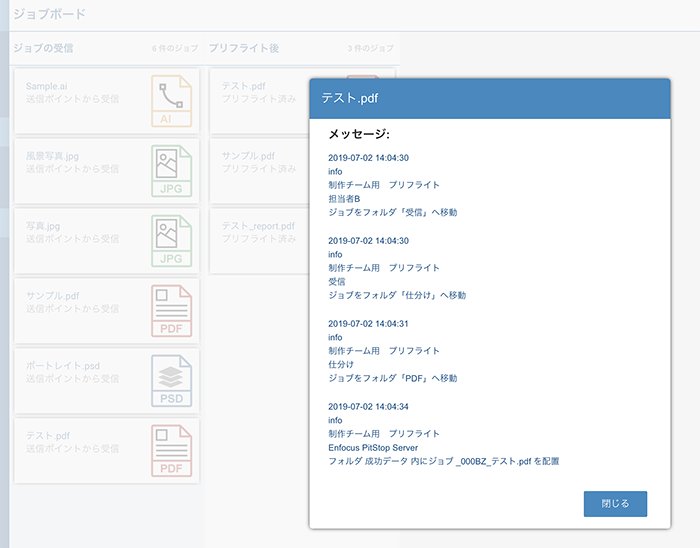Click the テスト.pdf dialog title
This screenshot has width=700, height=548.
coord(350,98)
